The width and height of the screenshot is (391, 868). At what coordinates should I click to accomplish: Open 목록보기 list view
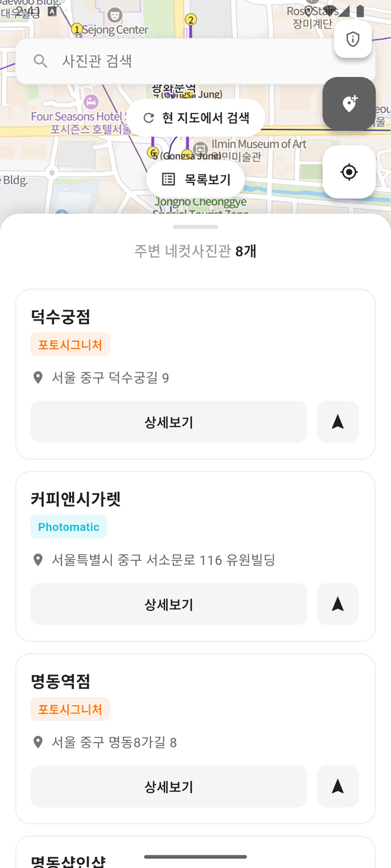195,178
